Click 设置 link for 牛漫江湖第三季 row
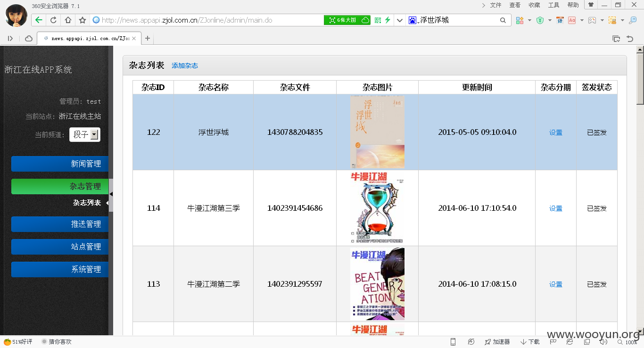The image size is (644, 348). pos(556,208)
